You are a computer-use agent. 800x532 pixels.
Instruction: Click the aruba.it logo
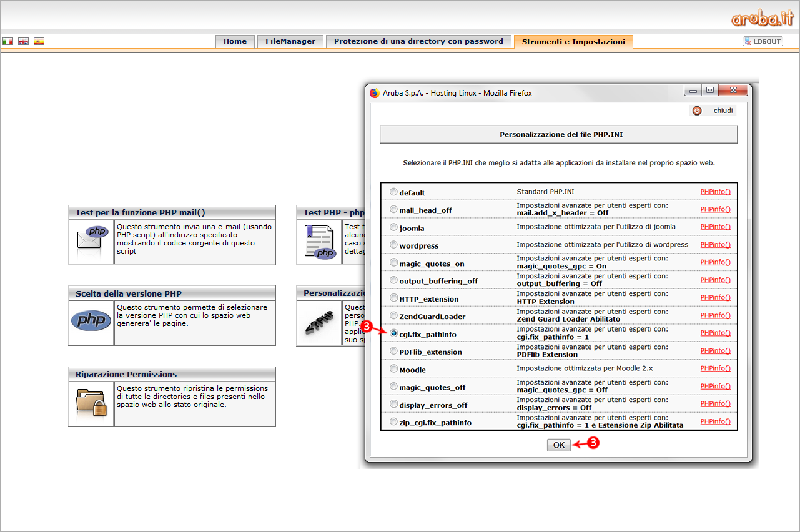[762, 19]
